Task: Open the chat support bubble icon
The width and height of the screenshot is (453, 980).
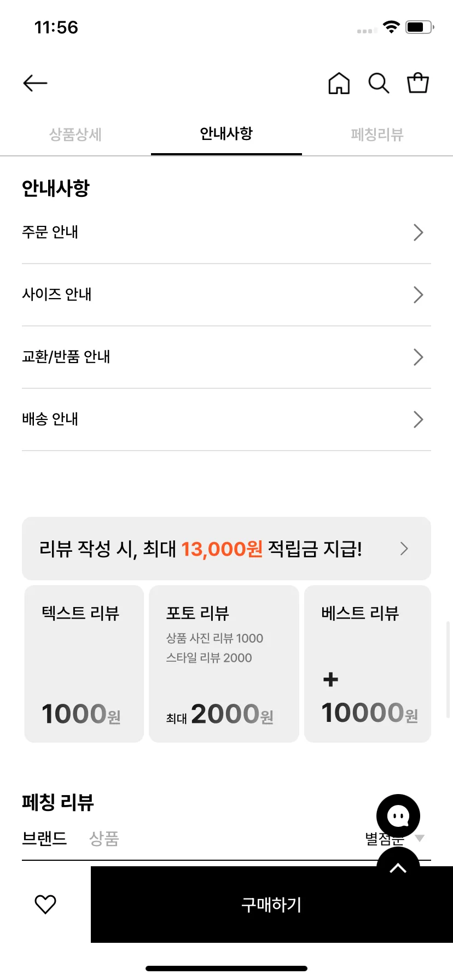Action: click(x=398, y=816)
